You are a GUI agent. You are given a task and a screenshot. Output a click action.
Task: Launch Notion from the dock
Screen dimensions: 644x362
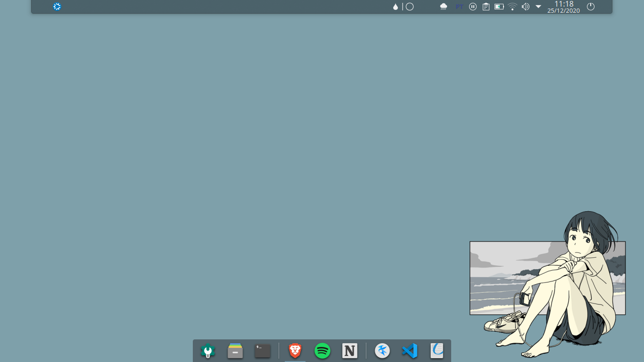tap(349, 351)
